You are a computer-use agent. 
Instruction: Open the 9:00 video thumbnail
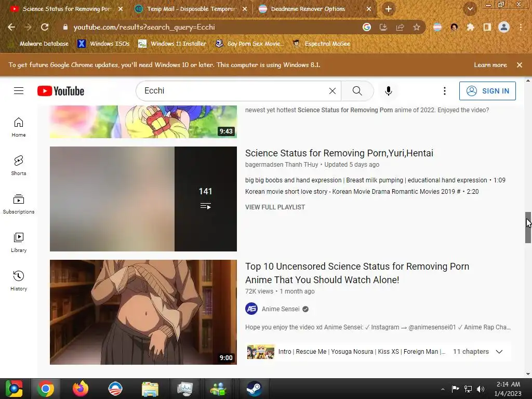[x=143, y=312]
